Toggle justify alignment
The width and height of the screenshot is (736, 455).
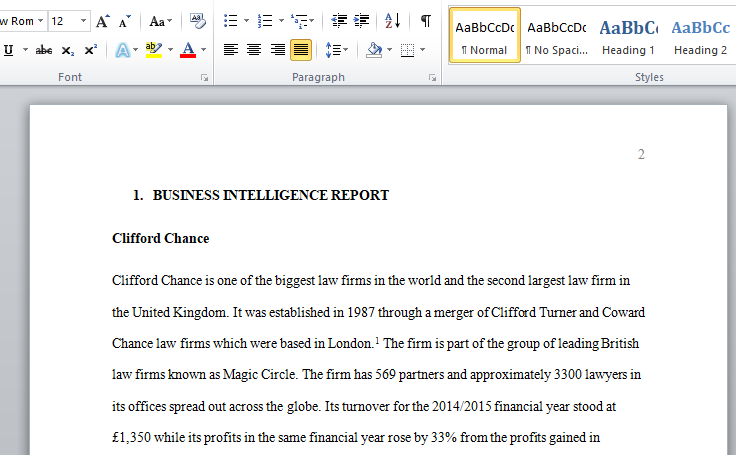coord(301,50)
